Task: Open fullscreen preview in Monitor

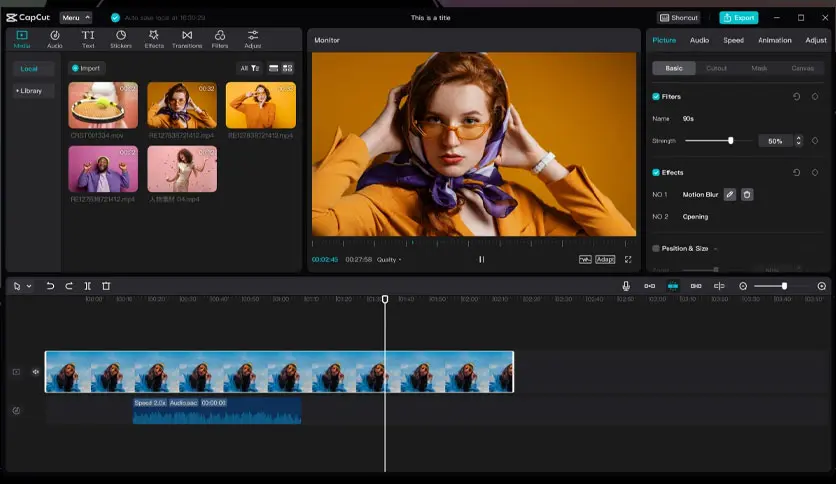Action: pyautogui.click(x=628, y=259)
